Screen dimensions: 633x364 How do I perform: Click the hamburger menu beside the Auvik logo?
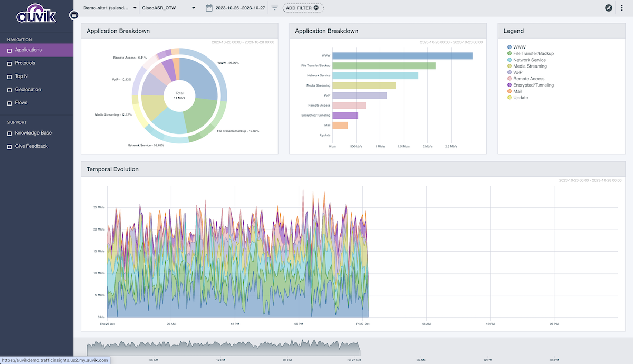73,15
